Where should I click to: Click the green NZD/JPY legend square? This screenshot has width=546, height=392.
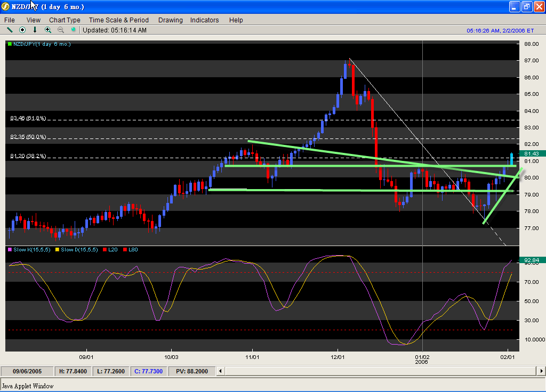tap(10, 44)
